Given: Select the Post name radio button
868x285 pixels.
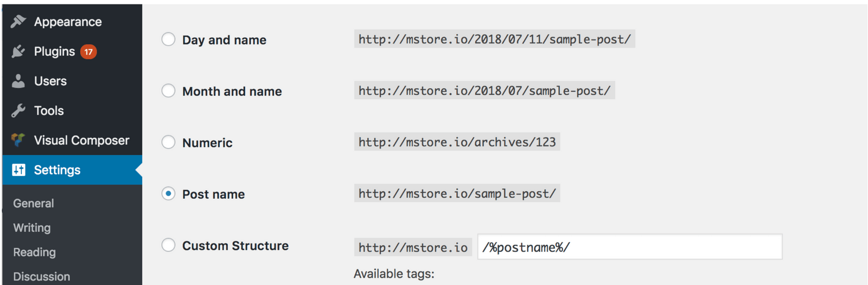Looking at the screenshot, I should click(x=169, y=194).
